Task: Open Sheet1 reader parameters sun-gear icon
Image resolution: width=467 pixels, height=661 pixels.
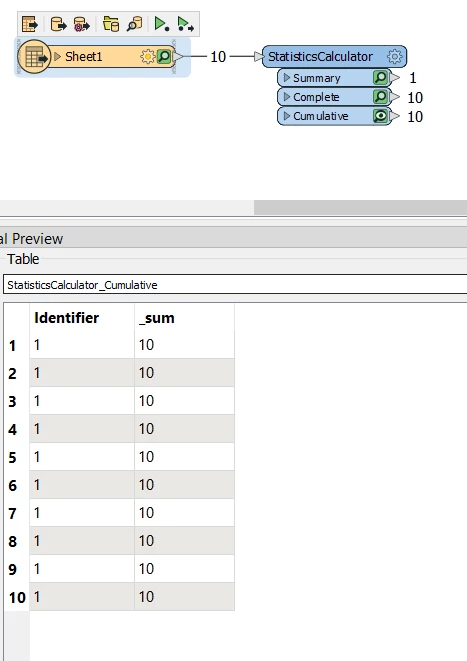Action: point(148,56)
